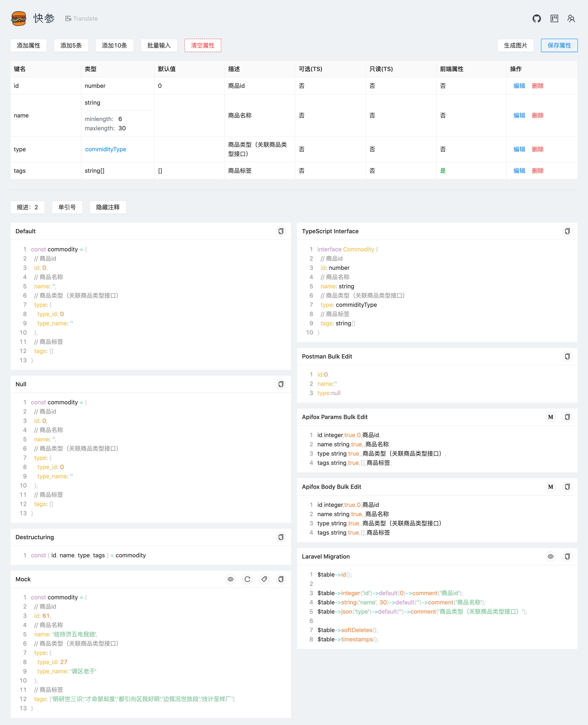
Task: Toggle eye icon in Mock panel
Action: click(x=231, y=579)
